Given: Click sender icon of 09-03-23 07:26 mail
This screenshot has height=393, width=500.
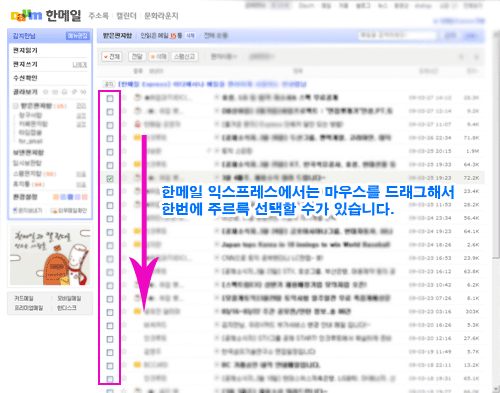Looking at the screenshot, I should [x=137, y=298].
